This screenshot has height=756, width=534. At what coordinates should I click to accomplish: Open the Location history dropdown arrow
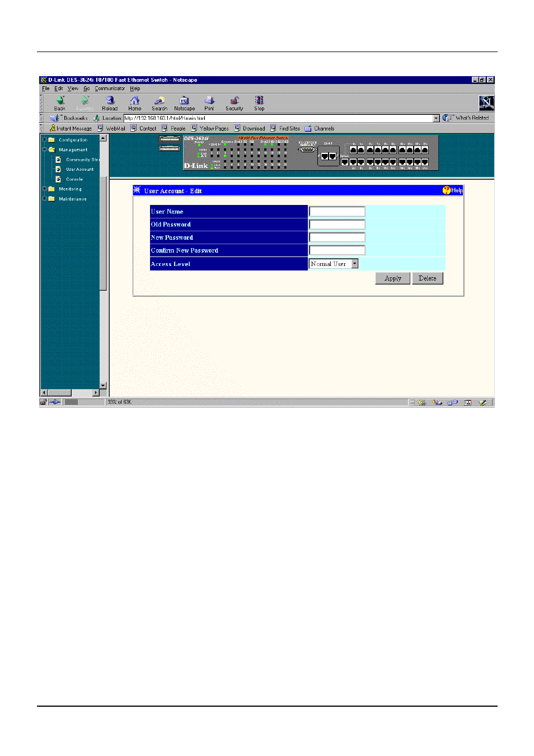point(437,118)
